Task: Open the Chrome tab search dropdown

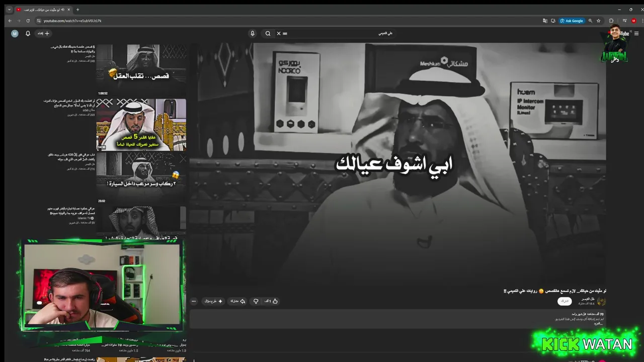Action: coord(9,10)
